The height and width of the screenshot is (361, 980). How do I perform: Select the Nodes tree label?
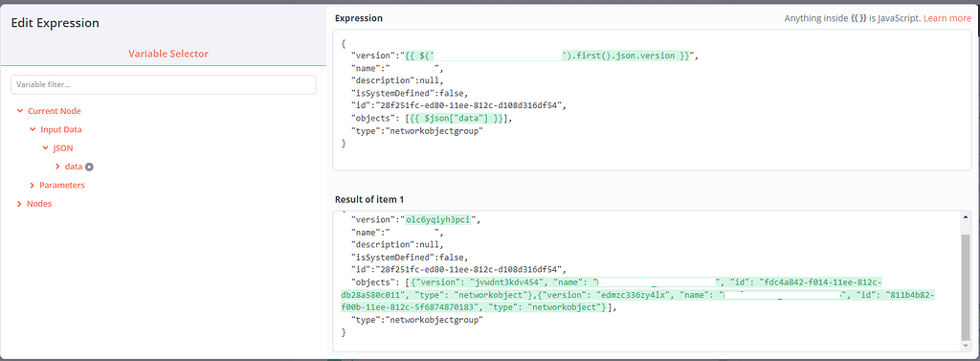coord(39,204)
